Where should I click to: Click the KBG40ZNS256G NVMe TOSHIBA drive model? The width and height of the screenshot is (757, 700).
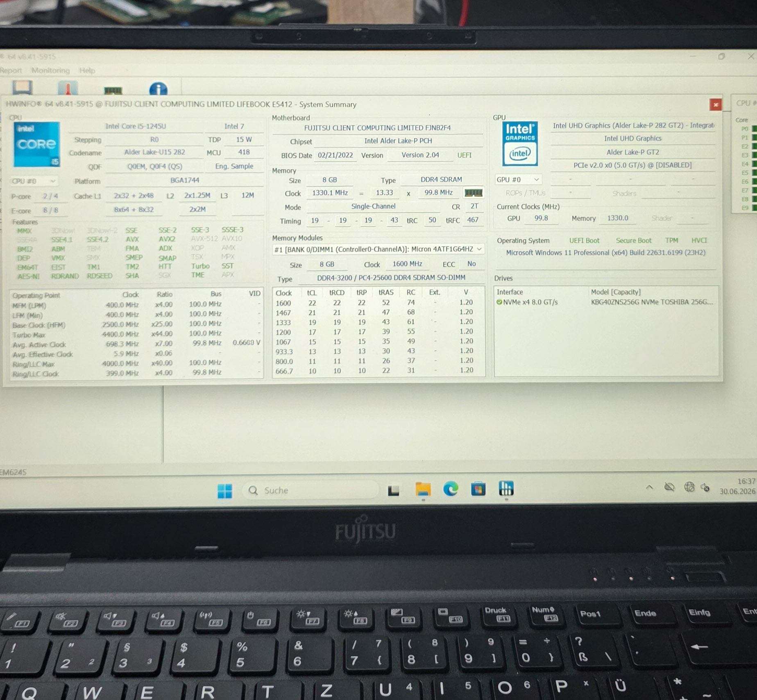click(x=652, y=302)
